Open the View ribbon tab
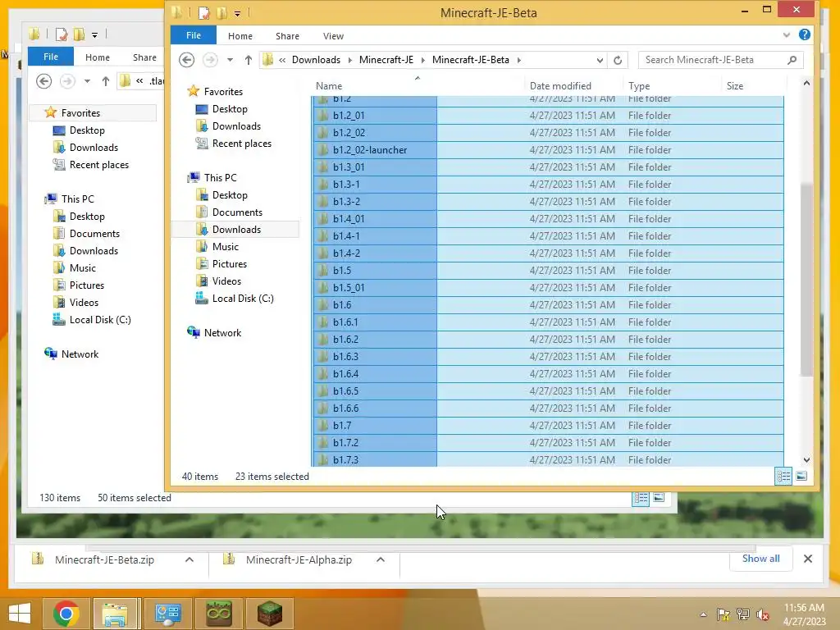Screen dimensions: 840x630 [333, 36]
